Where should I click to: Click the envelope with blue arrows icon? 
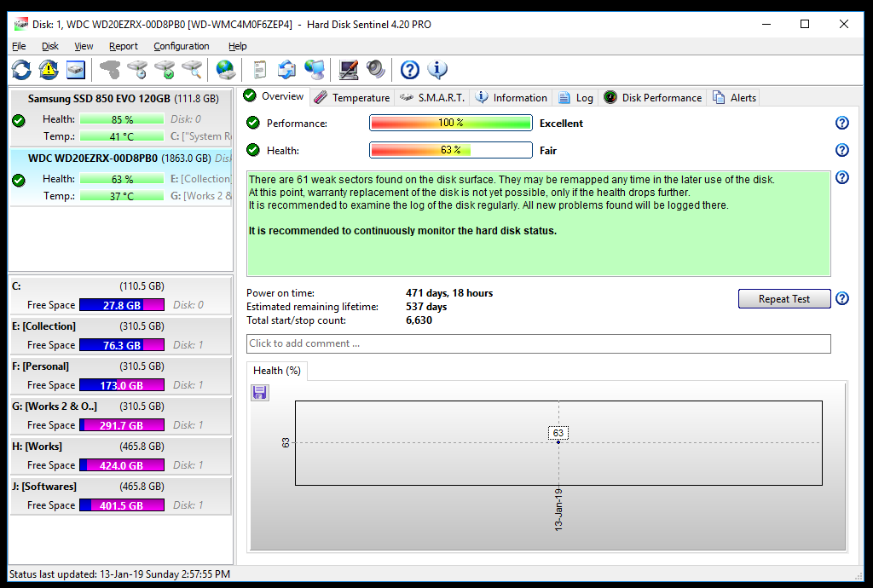click(286, 70)
